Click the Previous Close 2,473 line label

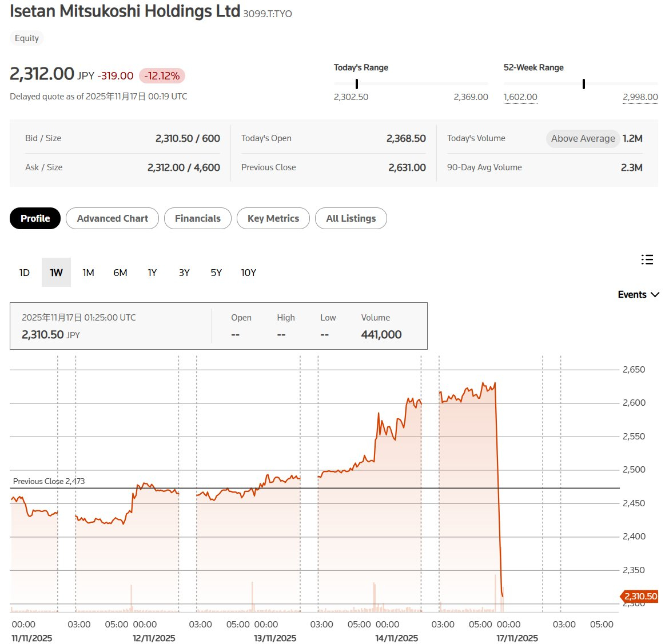coord(49,481)
